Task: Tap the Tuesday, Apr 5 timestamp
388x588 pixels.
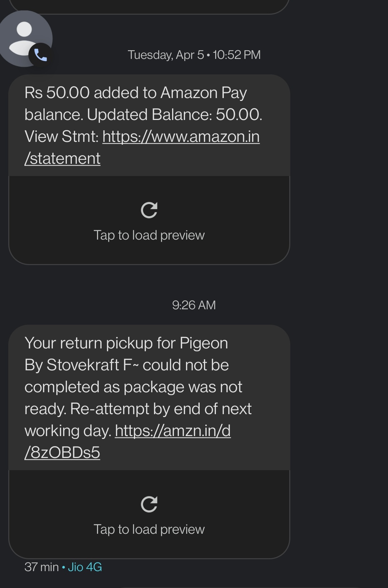Action: pyautogui.click(x=194, y=55)
